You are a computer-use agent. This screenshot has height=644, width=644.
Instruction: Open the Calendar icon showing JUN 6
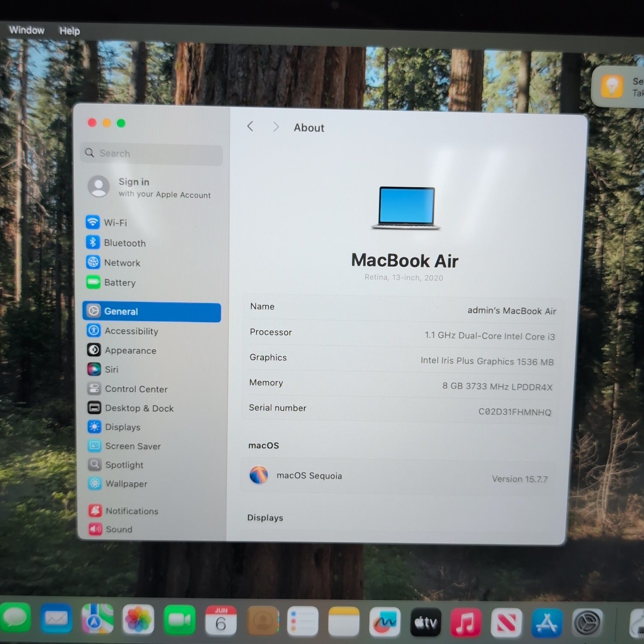coord(221,620)
